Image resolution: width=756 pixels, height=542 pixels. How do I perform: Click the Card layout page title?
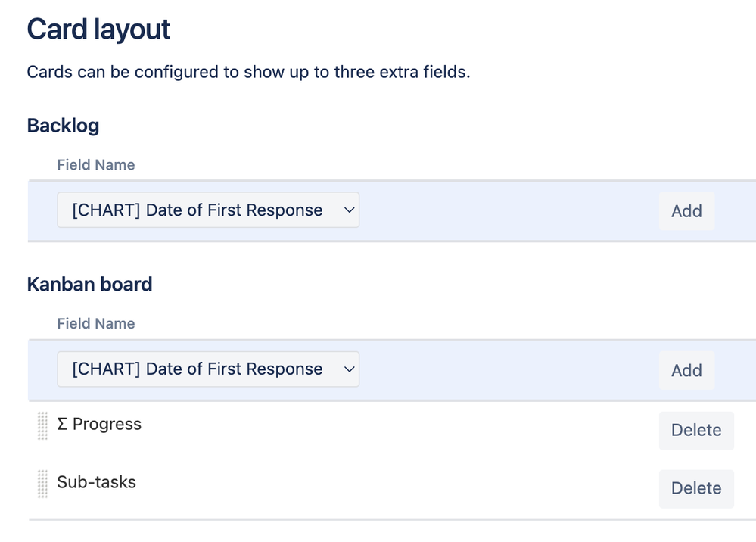pos(98,30)
